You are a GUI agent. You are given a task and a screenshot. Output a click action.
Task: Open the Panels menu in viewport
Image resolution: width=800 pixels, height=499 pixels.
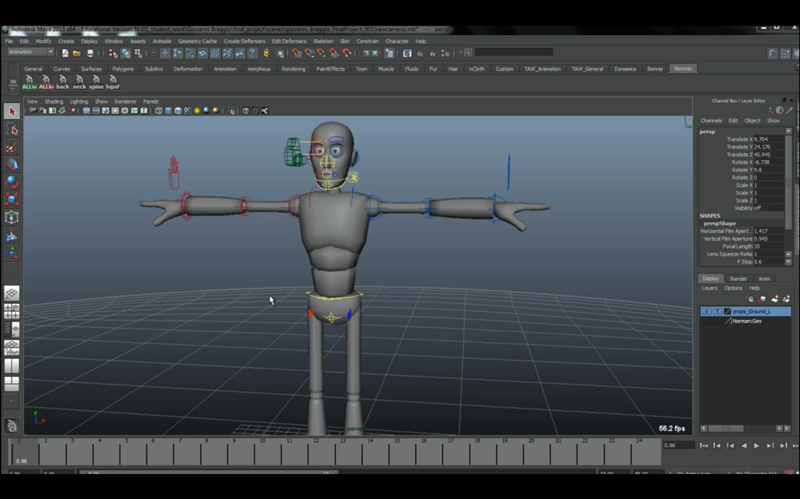point(151,102)
